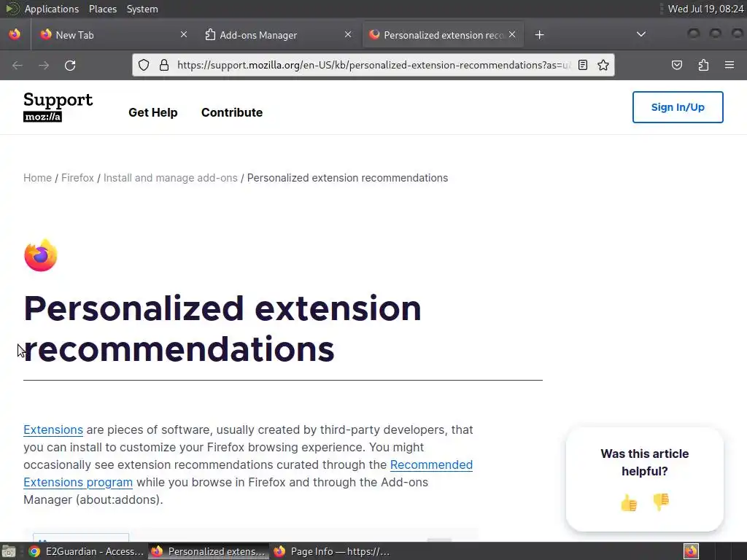Open the Extensions hyperlink in article
747x560 pixels.
tap(53, 429)
